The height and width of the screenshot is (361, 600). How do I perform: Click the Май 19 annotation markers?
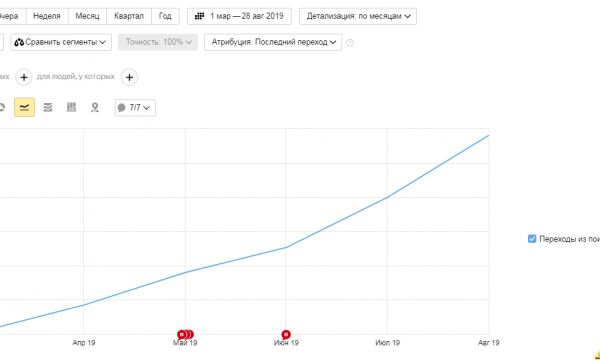186,335
